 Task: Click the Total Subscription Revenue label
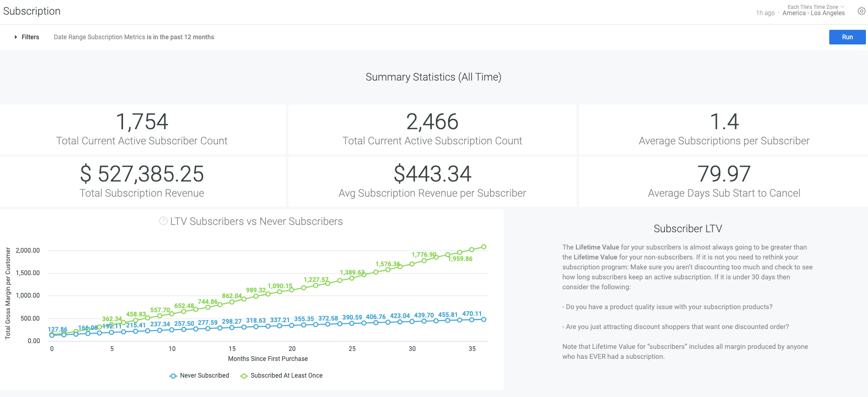point(142,193)
